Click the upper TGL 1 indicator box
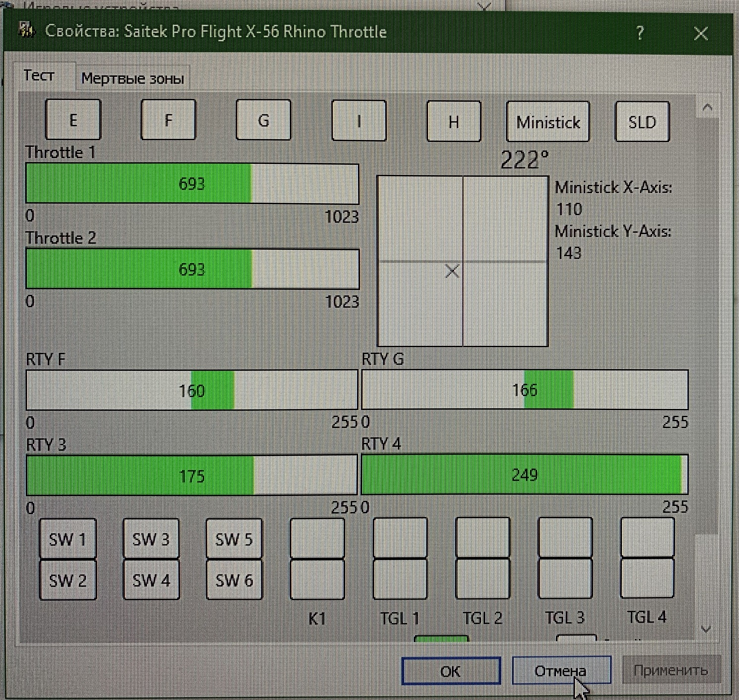Image resolution: width=739 pixels, height=700 pixels. [400, 538]
